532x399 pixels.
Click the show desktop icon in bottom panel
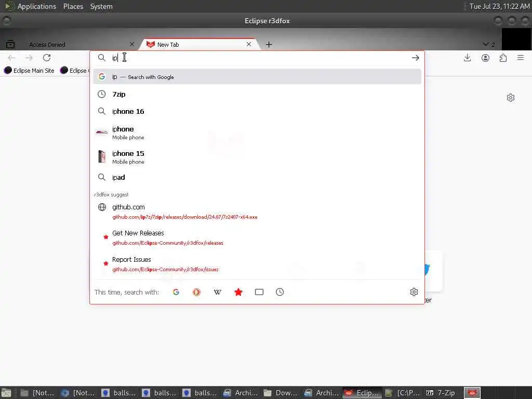[6, 393]
